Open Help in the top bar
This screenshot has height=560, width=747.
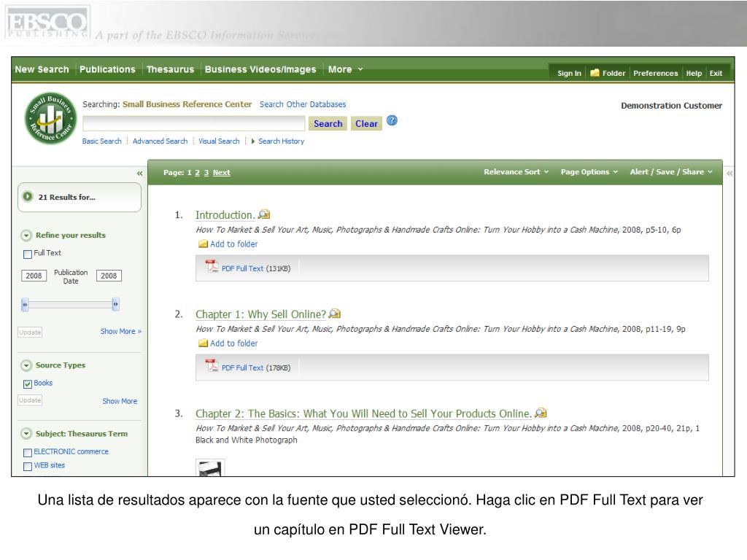click(x=694, y=74)
